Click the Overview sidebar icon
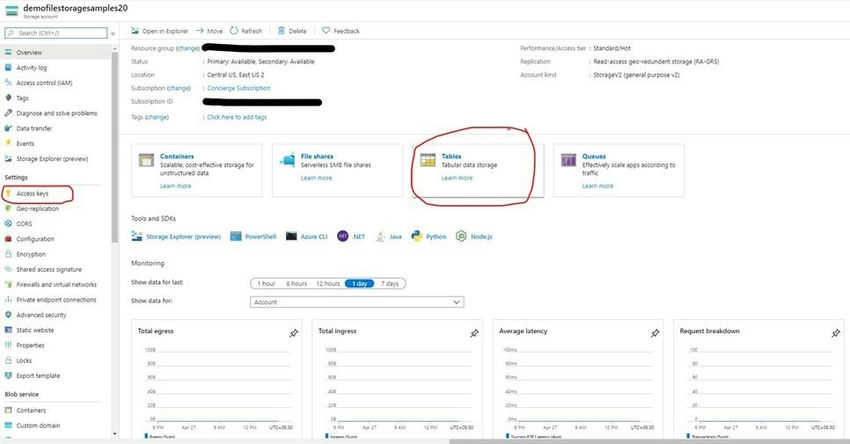This screenshot has width=850, height=444. (x=8, y=53)
